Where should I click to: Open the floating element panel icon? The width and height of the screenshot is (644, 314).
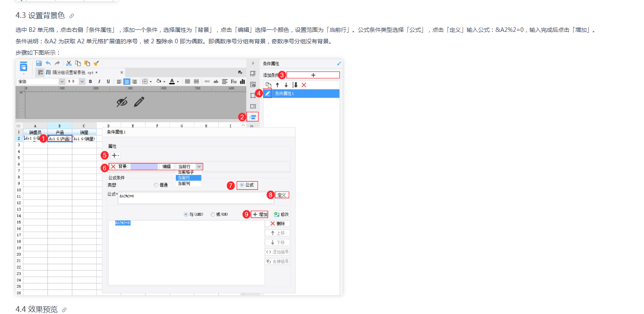[x=253, y=96]
